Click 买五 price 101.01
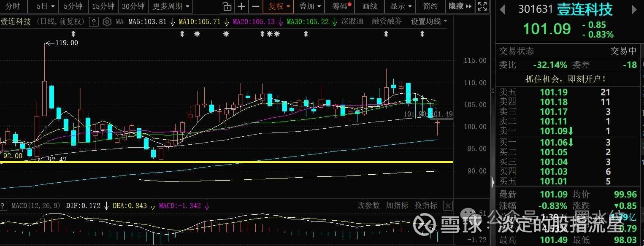644x246 pixels. click(x=554, y=181)
